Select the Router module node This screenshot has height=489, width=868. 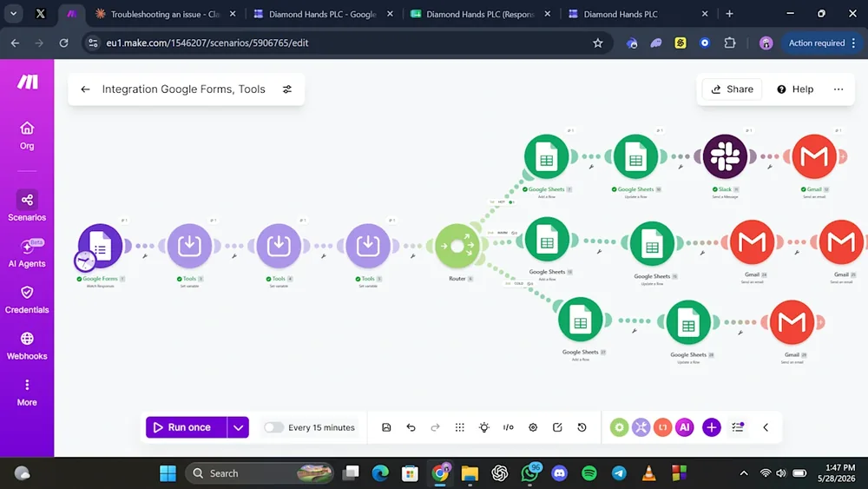[457, 246]
